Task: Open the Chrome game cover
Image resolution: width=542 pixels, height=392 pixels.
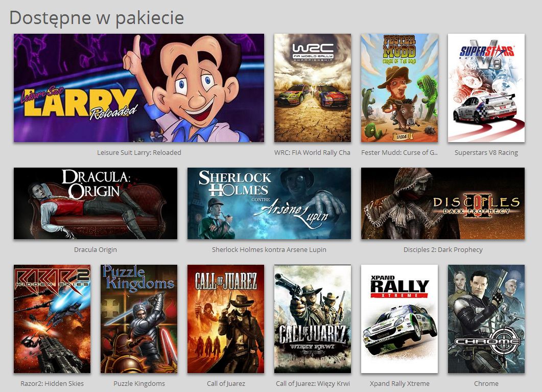Action: tap(486, 319)
